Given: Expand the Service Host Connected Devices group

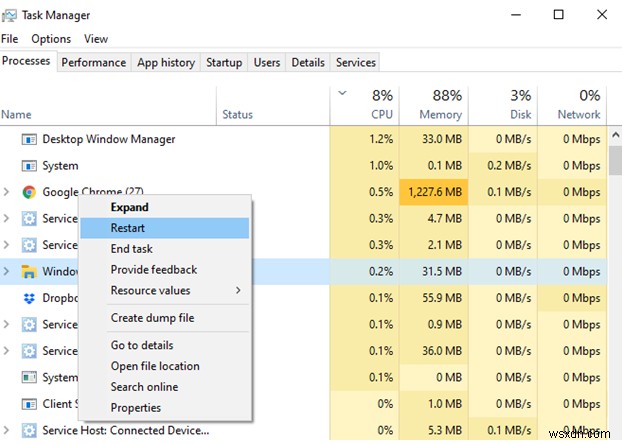Looking at the screenshot, I should 8,431.
